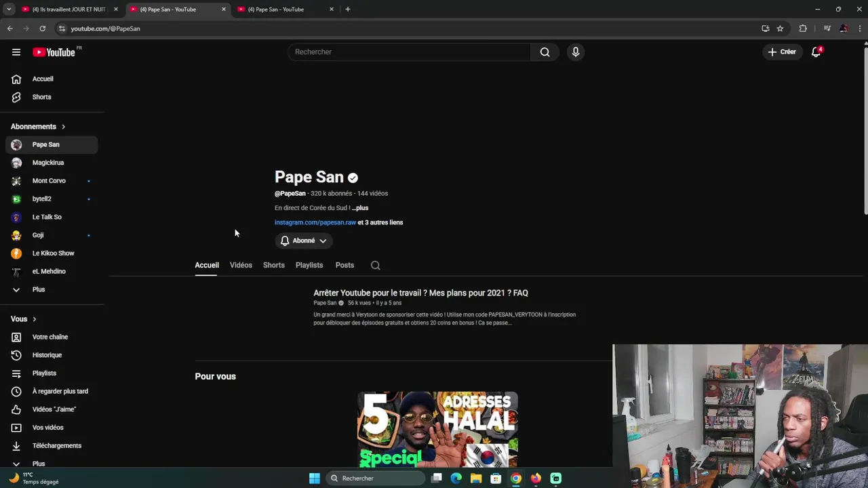The image size is (868, 488).
Task: Open Vos vidéos in sidebar
Action: (52, 428)
